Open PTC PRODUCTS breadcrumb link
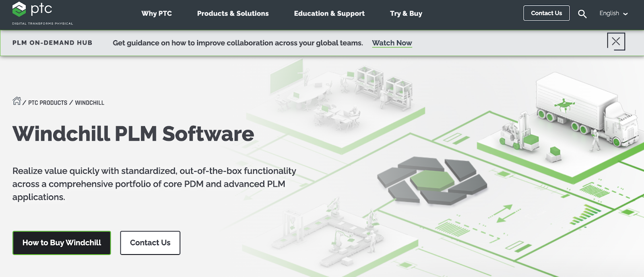Viewport: 644px width, 277px height. point(47,103)
